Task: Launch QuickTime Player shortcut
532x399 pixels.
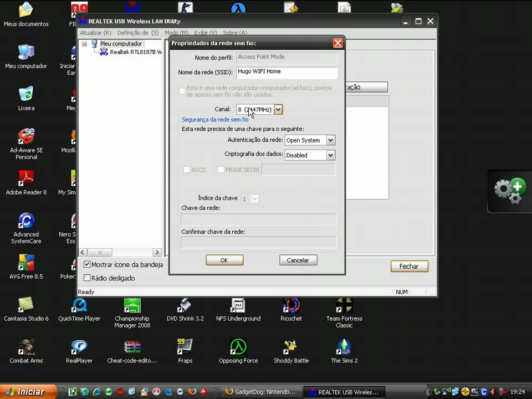Action: point(79,308)
